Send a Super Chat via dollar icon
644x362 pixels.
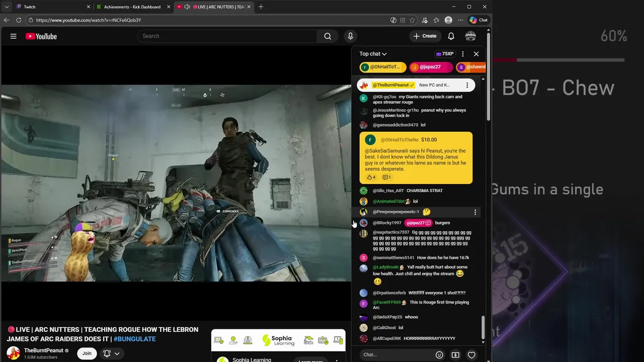pyautogui.click(x=455, y=355)
